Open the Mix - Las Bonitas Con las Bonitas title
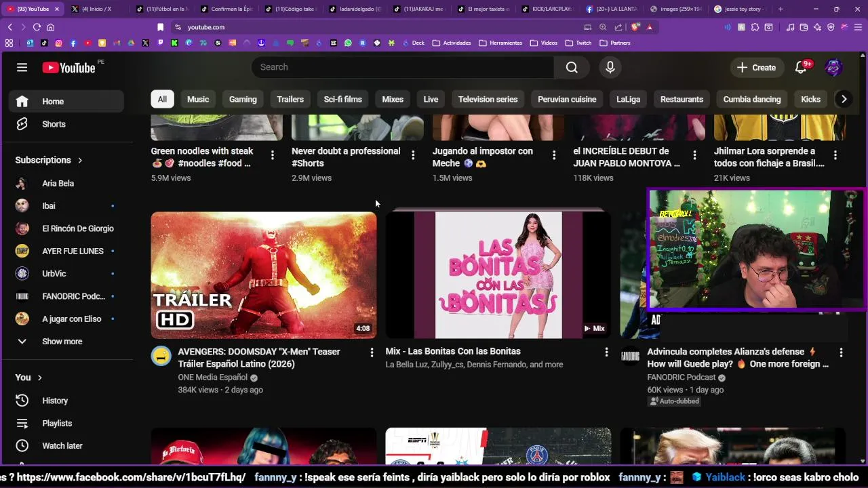Image resolution: width=868 pixels, height=488 pixels. pyautogui.click(x=453, y=351)
